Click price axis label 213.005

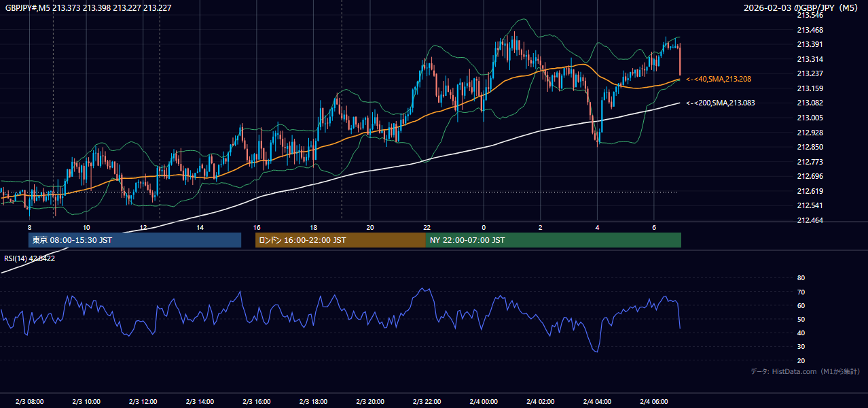click(810, 118)
